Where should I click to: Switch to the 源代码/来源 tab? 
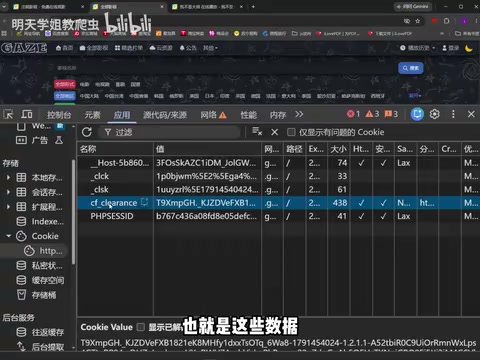165,115
